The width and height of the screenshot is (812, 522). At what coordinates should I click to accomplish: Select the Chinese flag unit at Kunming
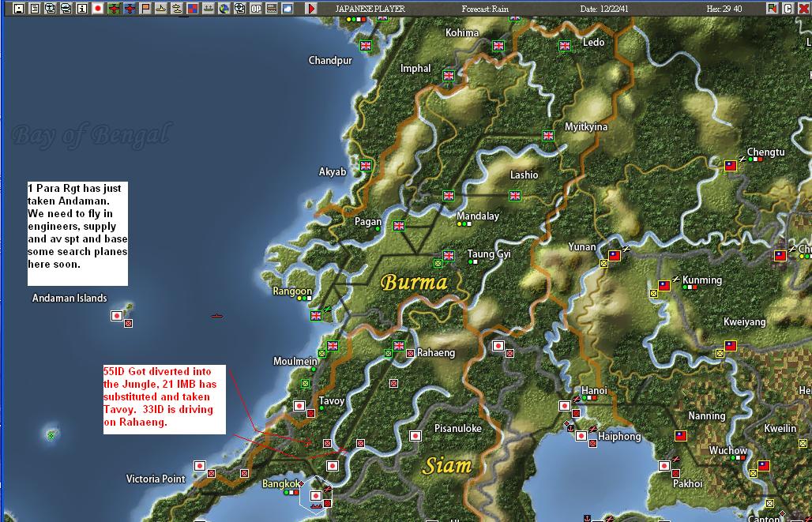664,285
